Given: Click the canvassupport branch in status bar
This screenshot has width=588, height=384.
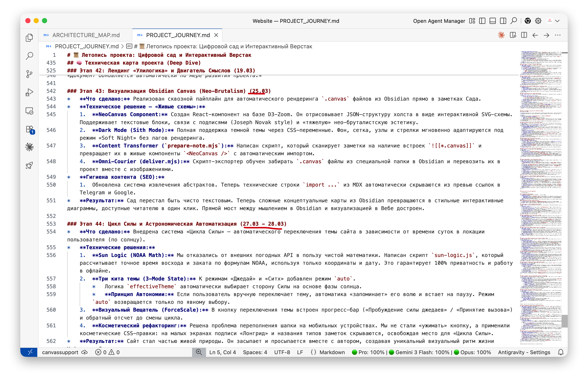Looking at the screenshot, I should [x=60, y=352].
